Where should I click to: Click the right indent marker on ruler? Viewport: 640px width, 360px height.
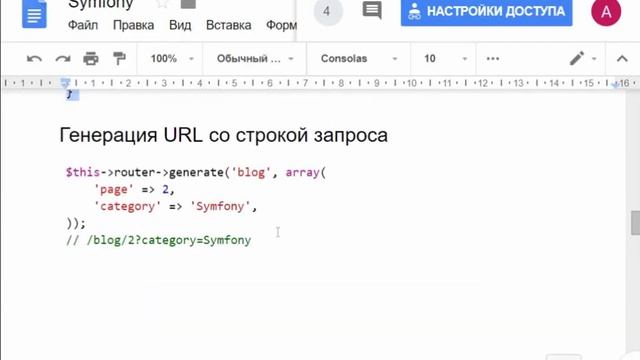pyautogui.click(x=615, y=84)
